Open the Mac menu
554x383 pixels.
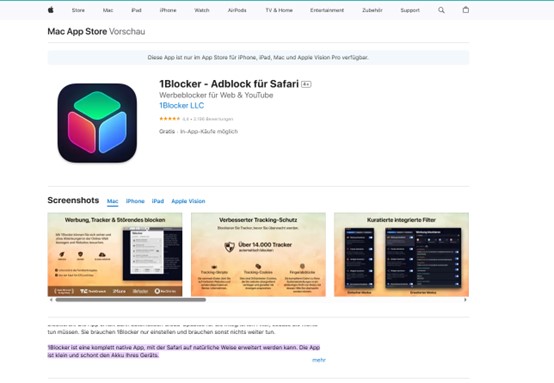point(108,10)
